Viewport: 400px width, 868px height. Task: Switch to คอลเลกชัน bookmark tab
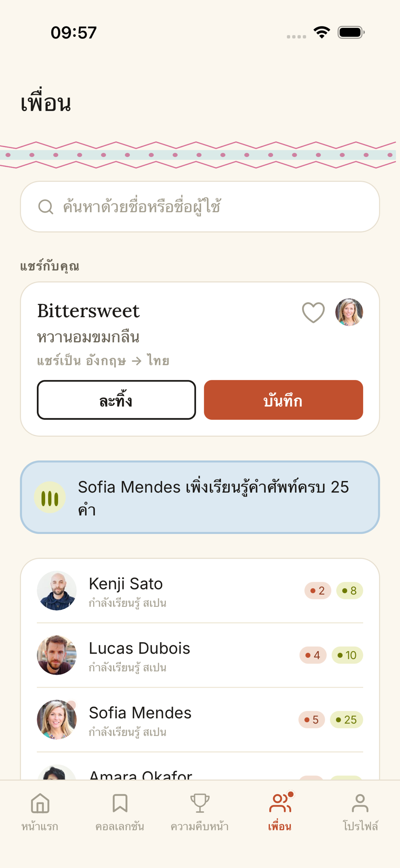click(x=120, y=812)
